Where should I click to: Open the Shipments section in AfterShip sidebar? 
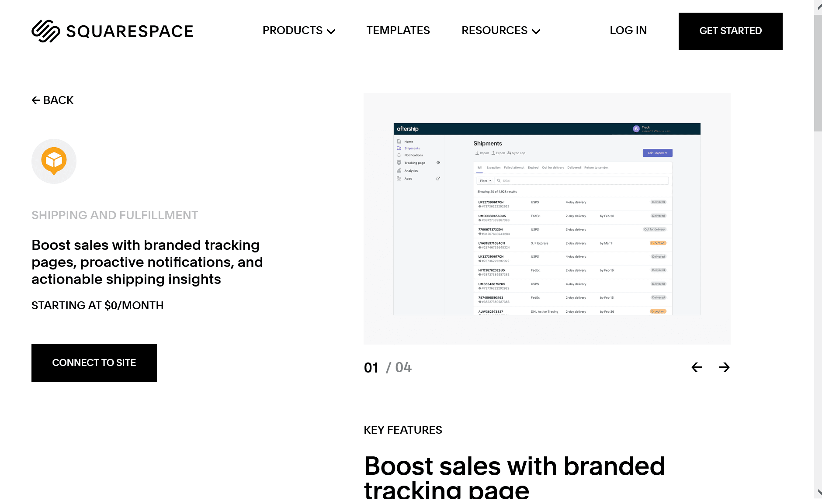point(412,148)
